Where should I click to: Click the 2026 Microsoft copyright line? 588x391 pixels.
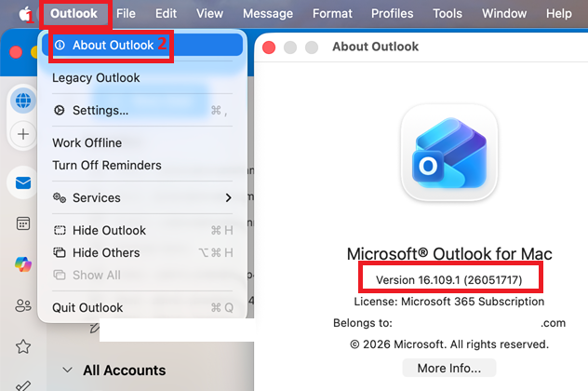(449, 344)
